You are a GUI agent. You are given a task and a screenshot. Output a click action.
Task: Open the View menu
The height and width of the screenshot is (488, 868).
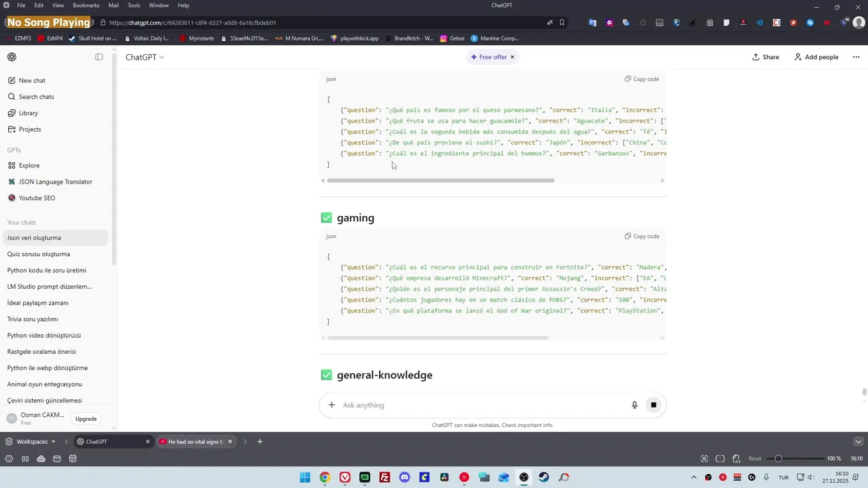58,5
